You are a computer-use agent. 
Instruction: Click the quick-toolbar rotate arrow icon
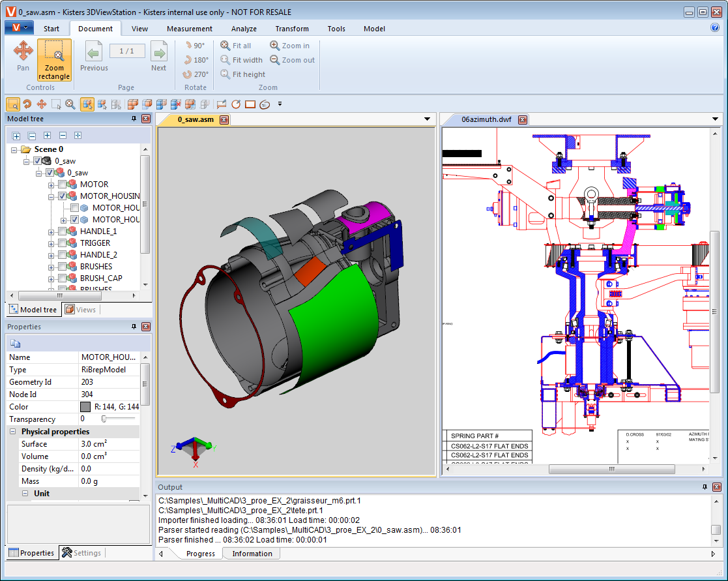tap(27, 104)
